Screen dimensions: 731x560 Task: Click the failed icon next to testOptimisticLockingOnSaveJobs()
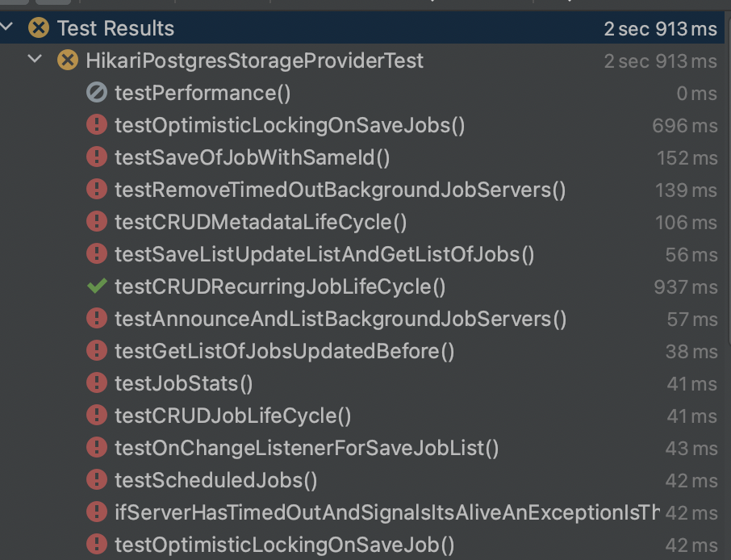(x=97, y=126)
